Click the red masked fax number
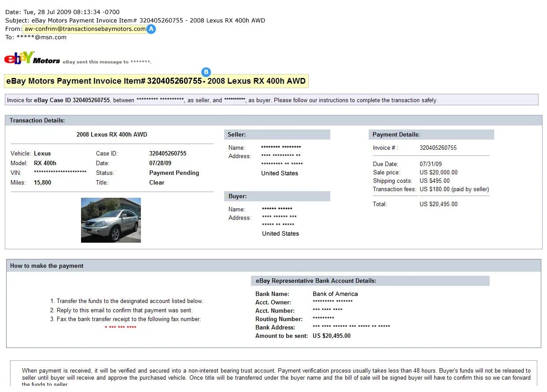Screen dimensions: 547x392 (121, 328)
